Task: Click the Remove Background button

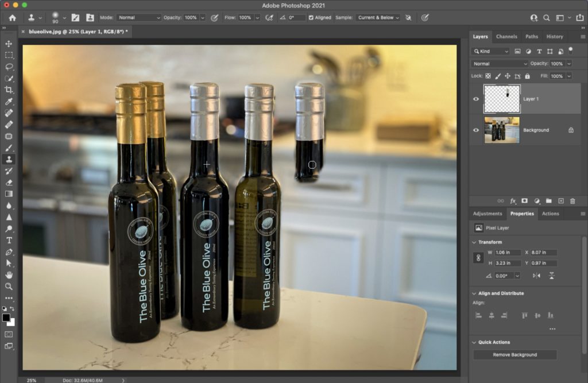Action: tap(515, 355)
